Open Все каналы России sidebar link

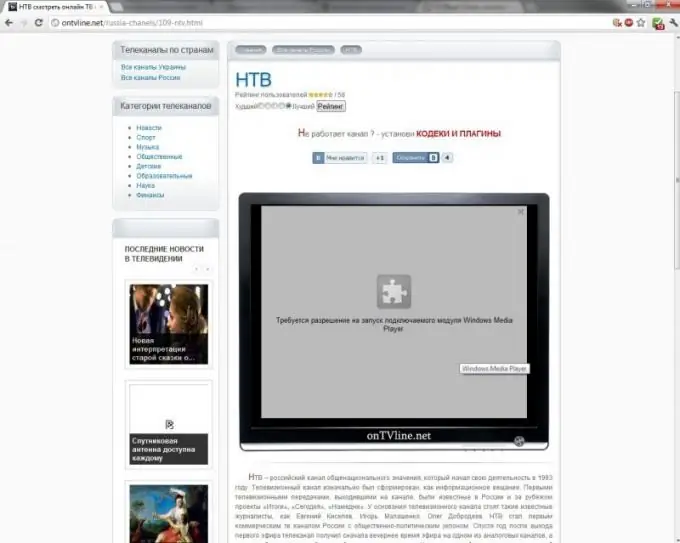tap(150, 78)
